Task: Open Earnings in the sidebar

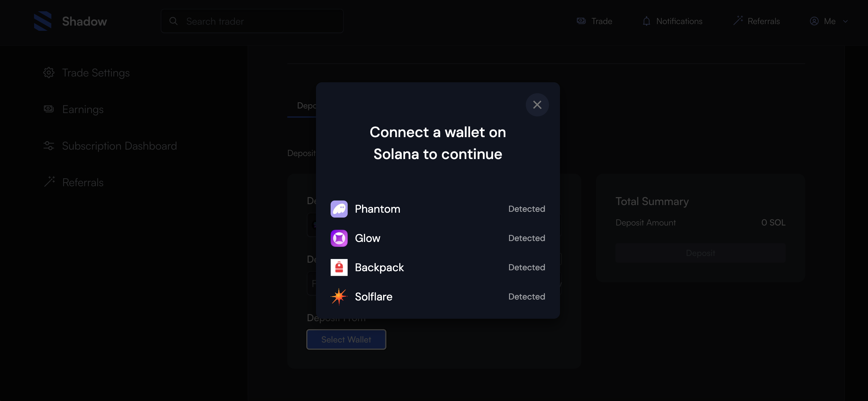Action: [x=83, y=109]
